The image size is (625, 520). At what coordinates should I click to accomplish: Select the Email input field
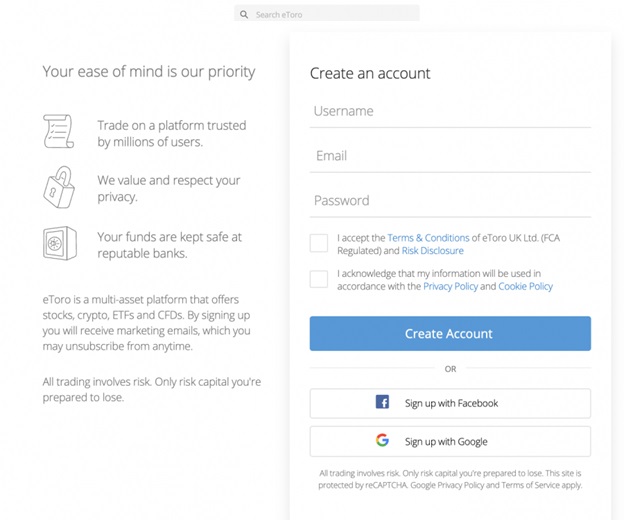(x=450, y=156)
